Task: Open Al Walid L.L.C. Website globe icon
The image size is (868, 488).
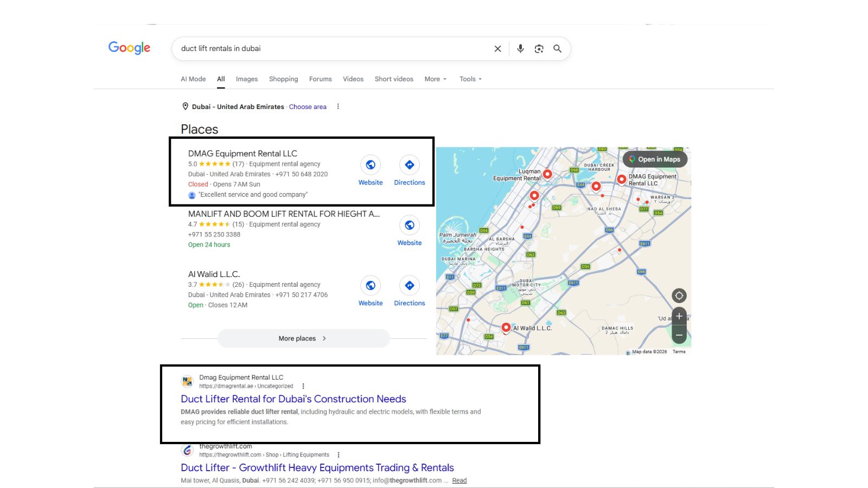Action: coord(371,285)
